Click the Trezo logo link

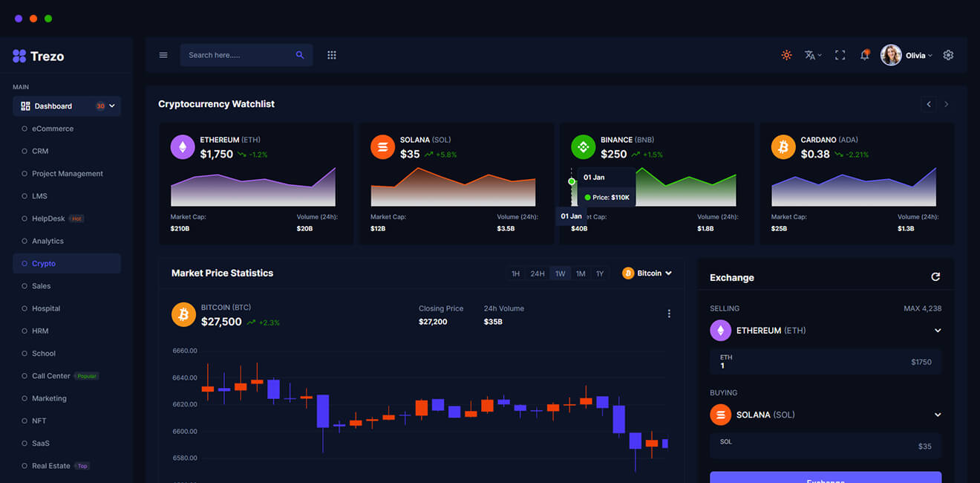(x=39, y=56)
